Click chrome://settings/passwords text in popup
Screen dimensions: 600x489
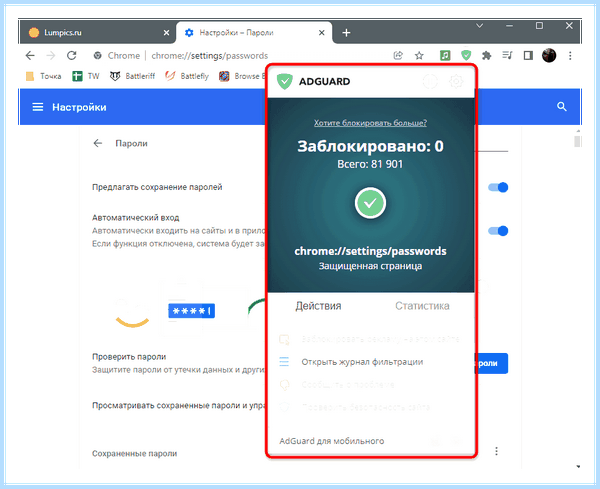tap(370, 251)
